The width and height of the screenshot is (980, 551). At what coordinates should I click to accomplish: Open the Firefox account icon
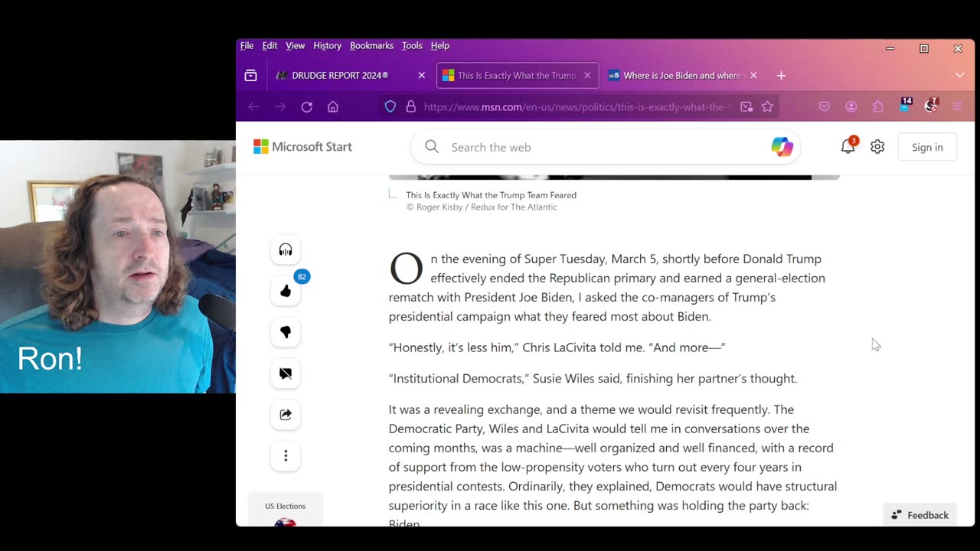[x=851, y=107]
